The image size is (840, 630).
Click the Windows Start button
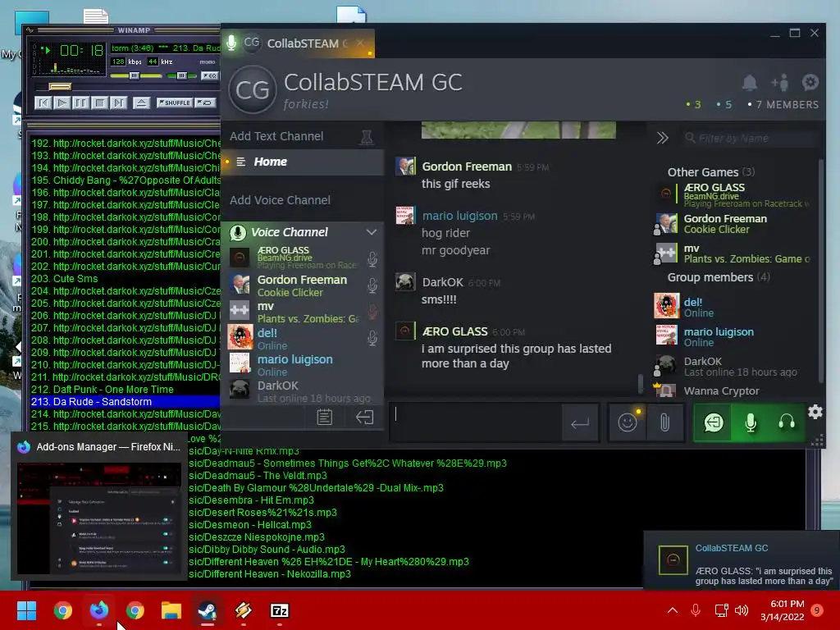pos(27,610)
